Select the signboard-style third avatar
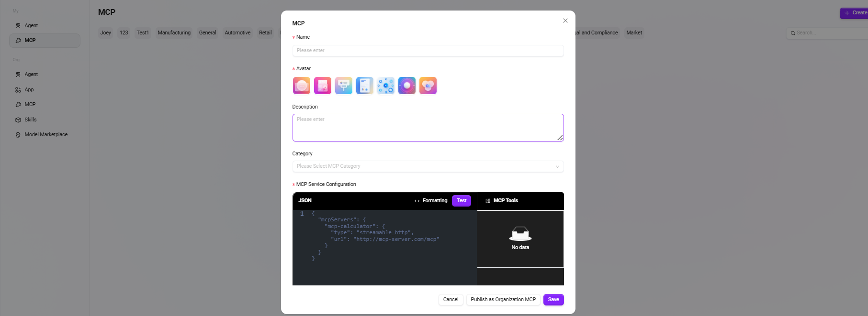868x316 pixels. click(344, 86)
